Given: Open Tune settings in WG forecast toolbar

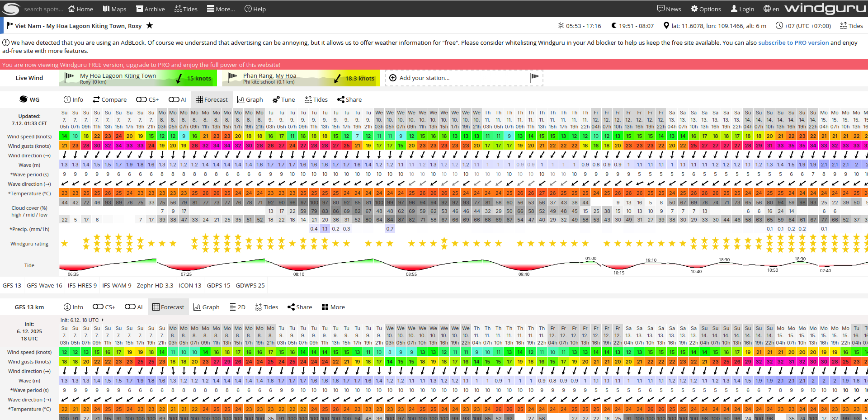Looking at the screenshot, I should pos(283,99).
